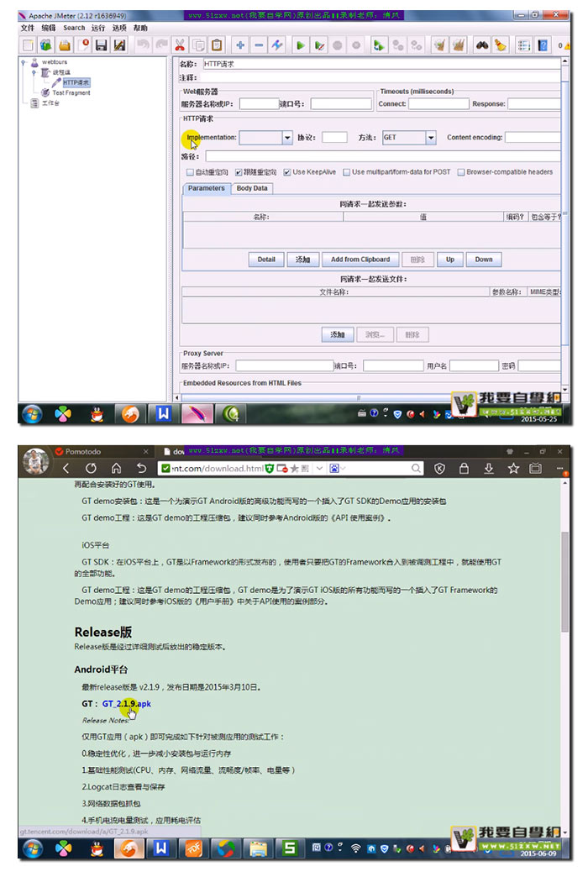Screen dimensions: 588x877
Task: Enable Browser-compatible headers checkbox
Action: click(x=461, y=172)
